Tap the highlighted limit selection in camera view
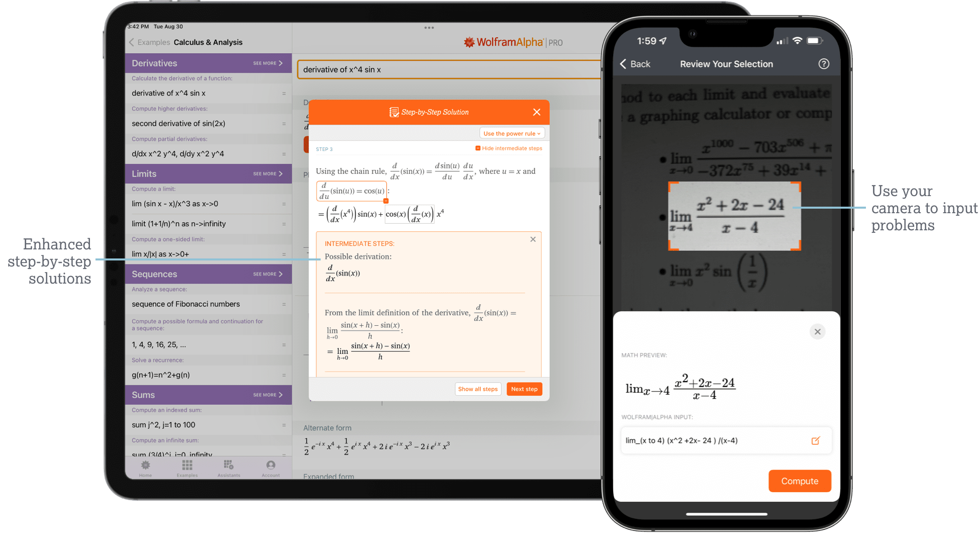The image size is (980, 536). point(734,216)
